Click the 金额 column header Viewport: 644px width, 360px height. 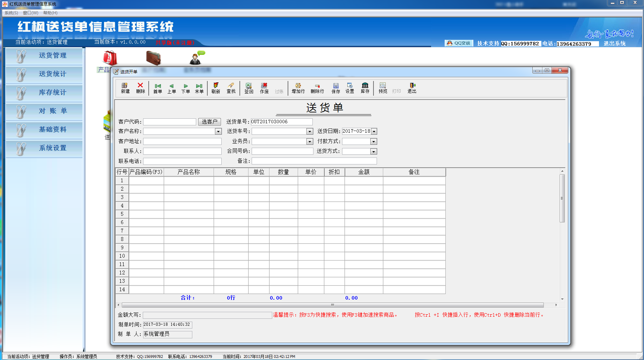[x=364, y=172]
